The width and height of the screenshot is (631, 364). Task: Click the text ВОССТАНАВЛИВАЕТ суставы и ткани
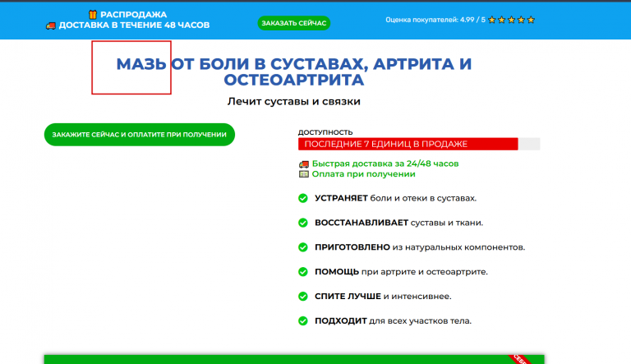[x=398, y=223]
